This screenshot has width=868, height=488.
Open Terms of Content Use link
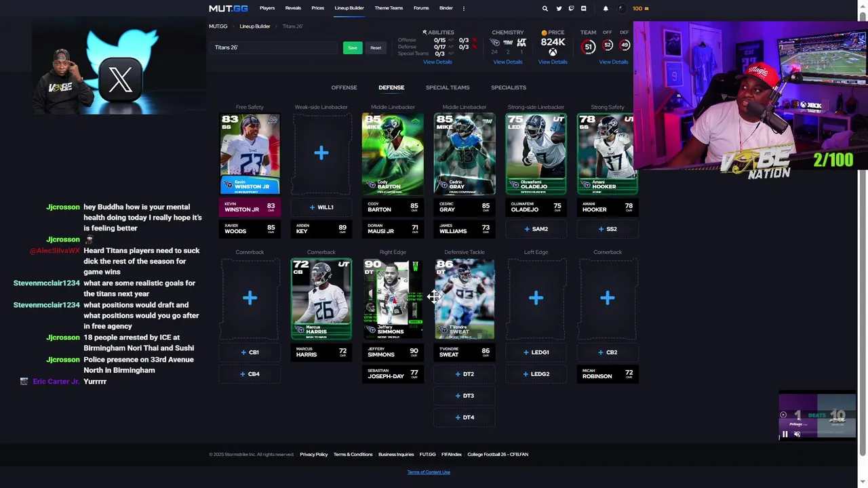coord(429,472)
